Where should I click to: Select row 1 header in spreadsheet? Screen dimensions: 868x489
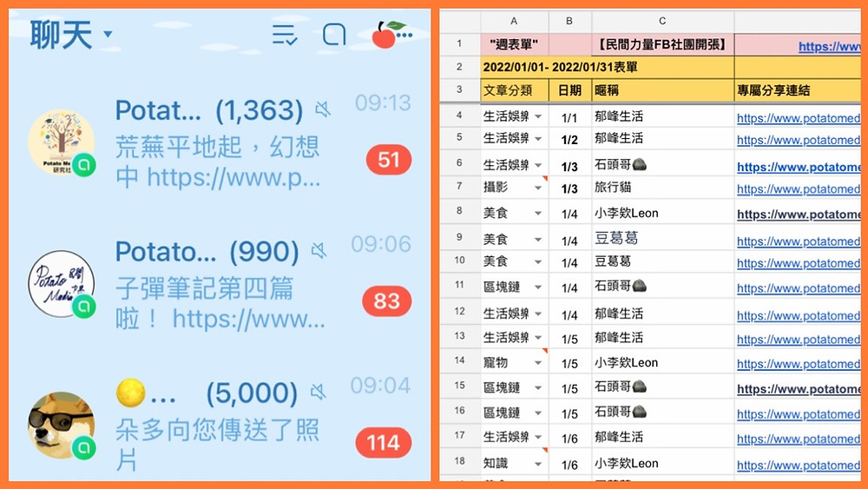coord(459,43)
